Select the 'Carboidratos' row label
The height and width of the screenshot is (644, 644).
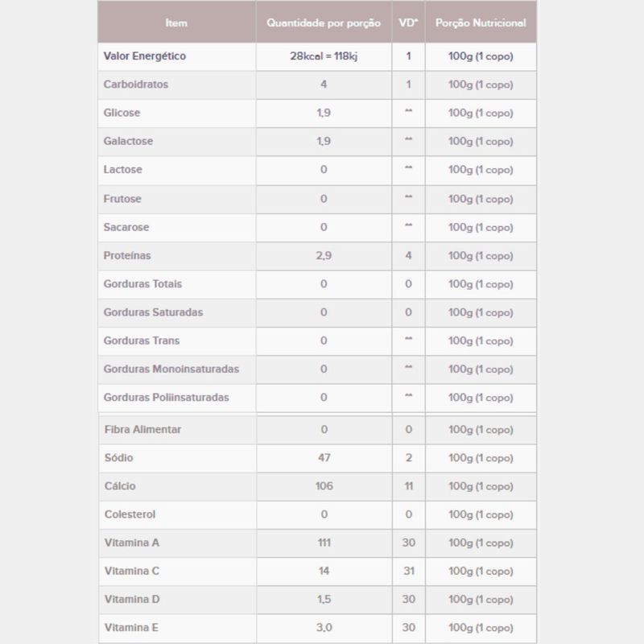[x=136, y=85]
